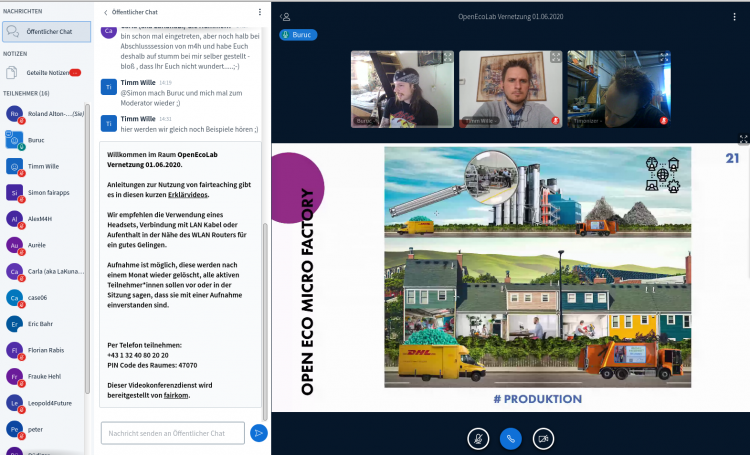Click Buruc's presenter avatar in participant list
The width and height of the screenshot is (750, 455).
[x=15, y=140]
